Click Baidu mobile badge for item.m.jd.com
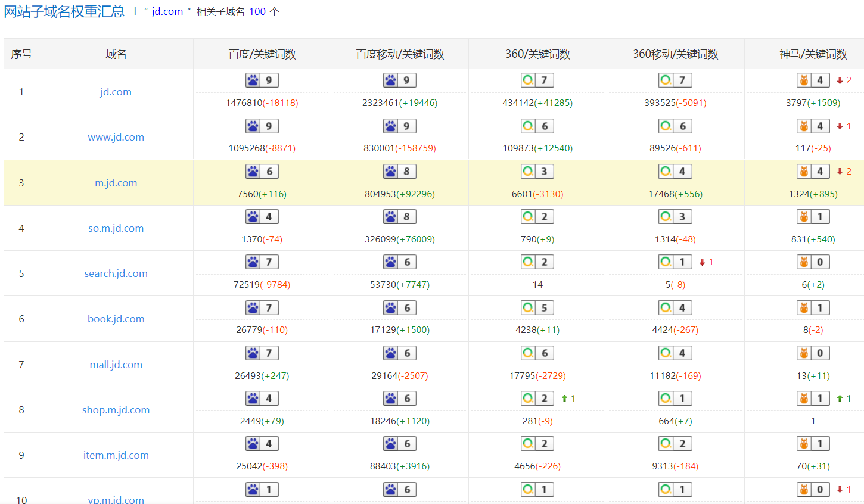 coord(400,444)
